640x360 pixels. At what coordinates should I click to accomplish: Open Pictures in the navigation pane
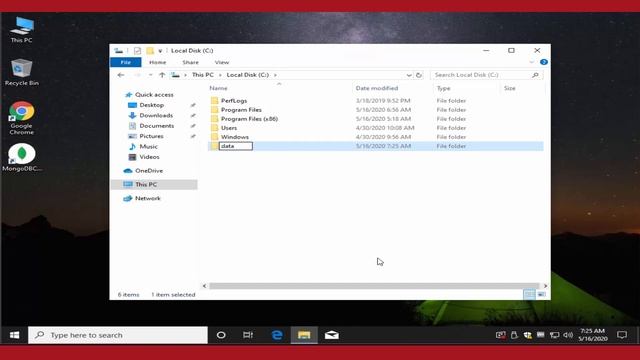point(151,136)
